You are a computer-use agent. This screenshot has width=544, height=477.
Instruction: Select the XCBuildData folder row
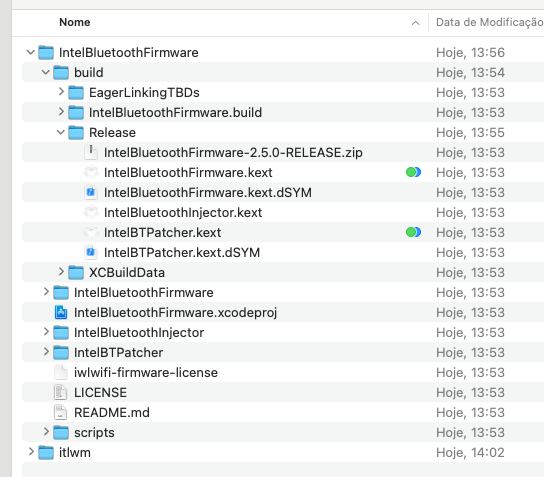[283, 272]
